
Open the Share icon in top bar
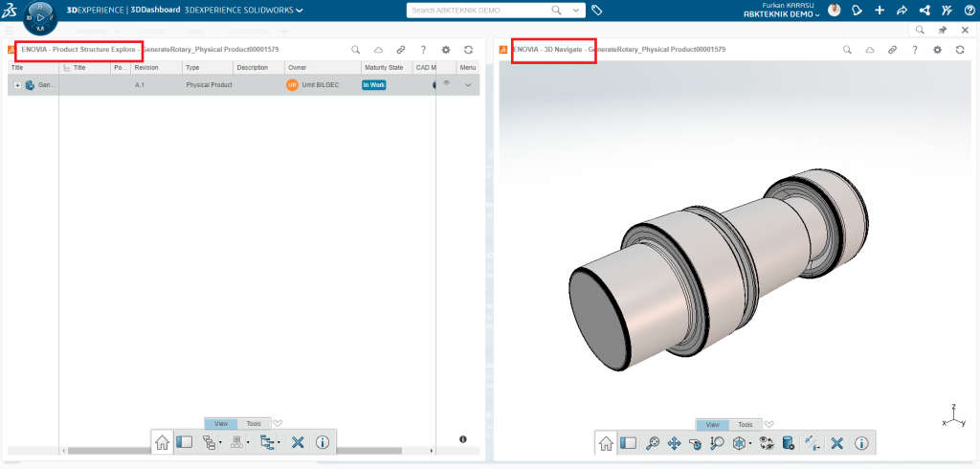[901, 11]
